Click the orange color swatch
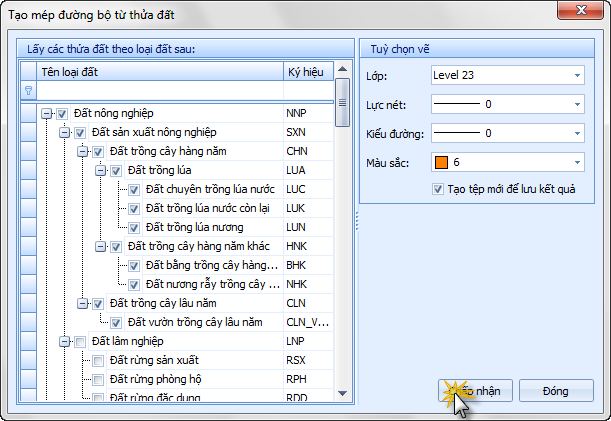The width and height of the screenshot is (611, 421). [x=441, y=162]
